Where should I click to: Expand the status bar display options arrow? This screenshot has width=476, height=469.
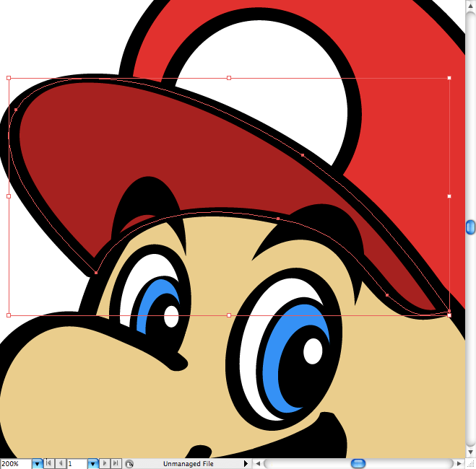246,463
